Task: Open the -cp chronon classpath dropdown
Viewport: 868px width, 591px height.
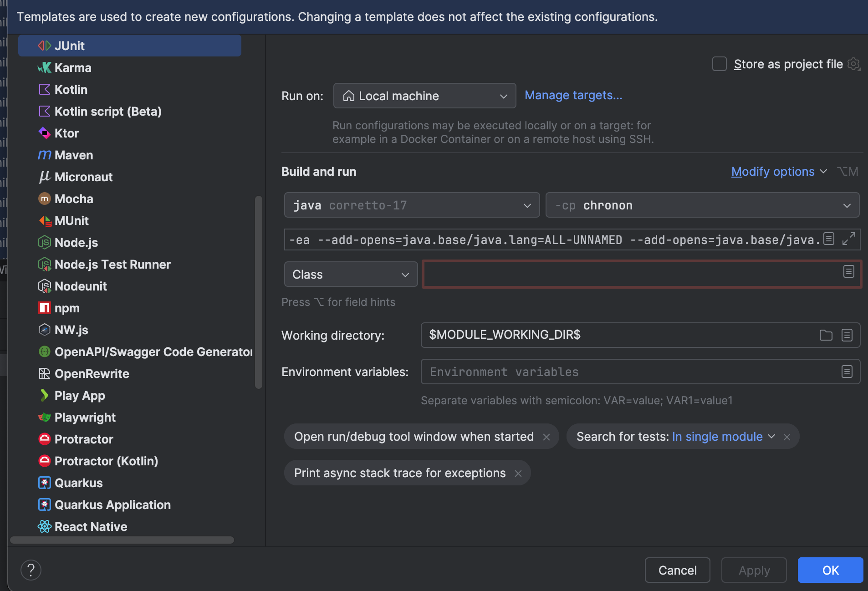Action: pyautogui.click(x=702, y=205)
